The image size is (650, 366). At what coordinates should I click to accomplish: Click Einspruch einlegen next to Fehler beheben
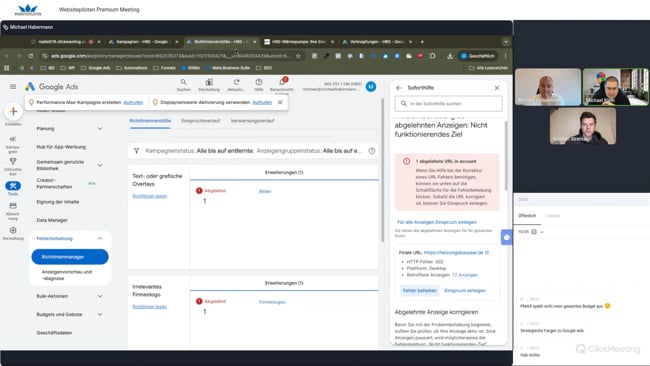[x=465, y=291]
